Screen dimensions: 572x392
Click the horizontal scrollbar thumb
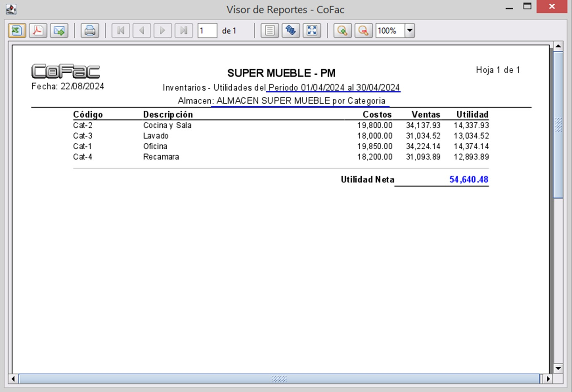click(279, 379)
